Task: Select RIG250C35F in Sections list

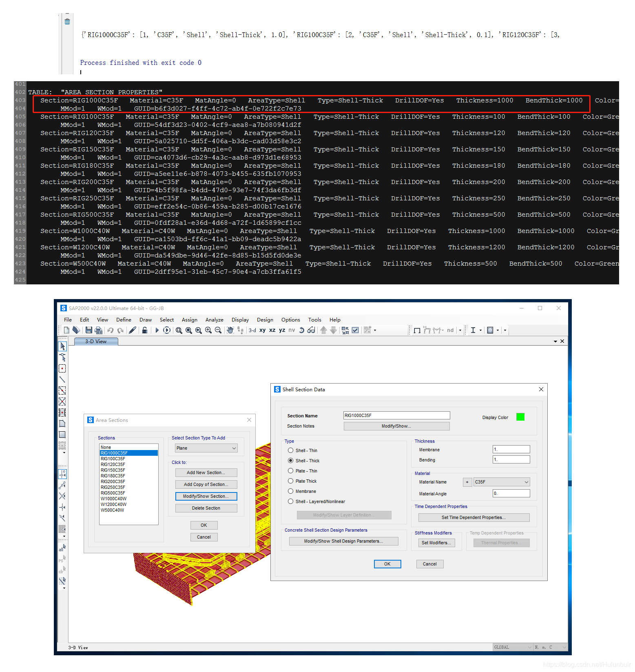Action: pos(129,487)
